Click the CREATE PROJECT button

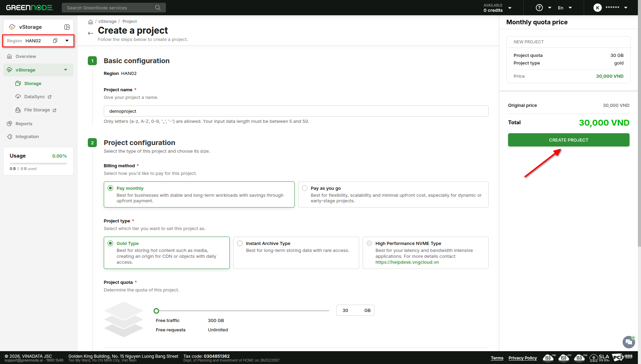tap(568, 140)
